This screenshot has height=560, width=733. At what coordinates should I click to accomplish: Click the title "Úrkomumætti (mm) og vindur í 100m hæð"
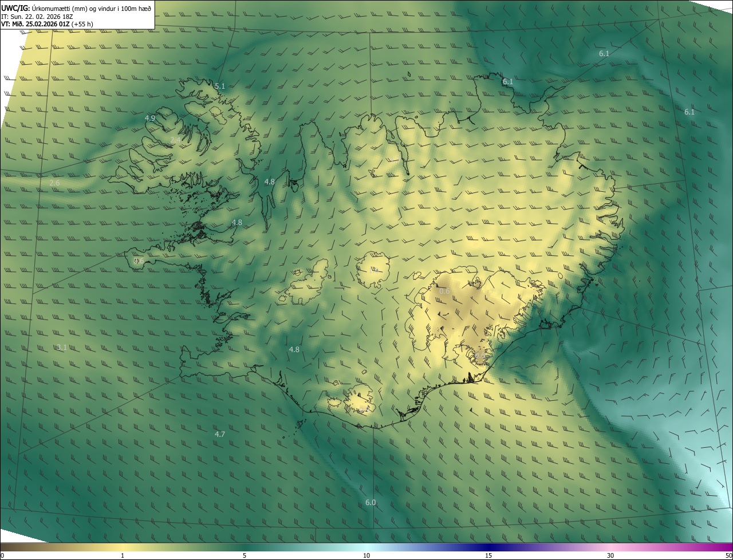(91, 8)
